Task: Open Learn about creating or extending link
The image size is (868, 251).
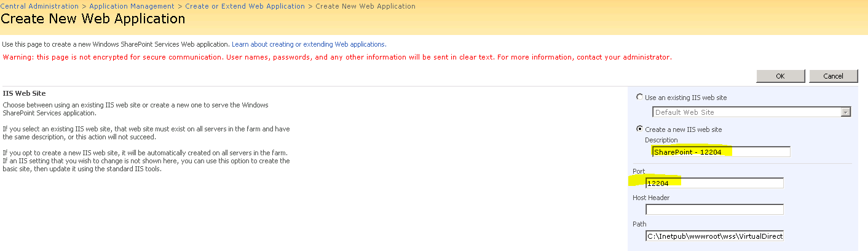Action: pyautogui.click(x=309, y=44)
